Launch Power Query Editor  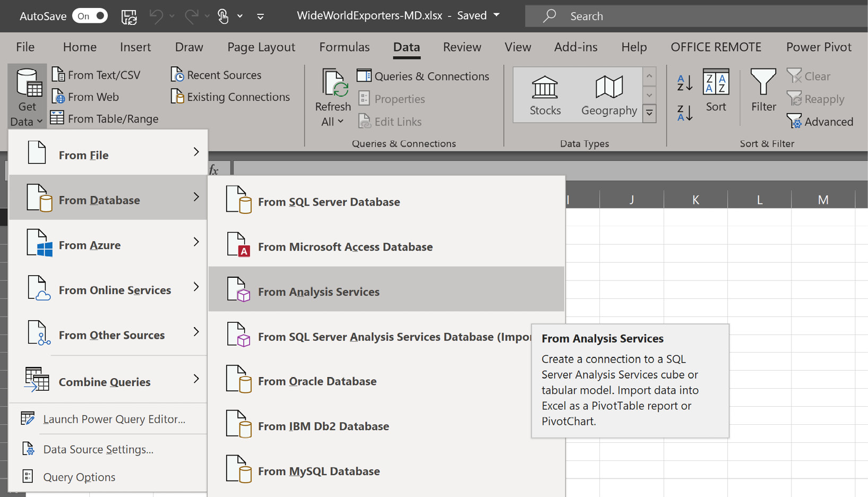click(108, 419)
